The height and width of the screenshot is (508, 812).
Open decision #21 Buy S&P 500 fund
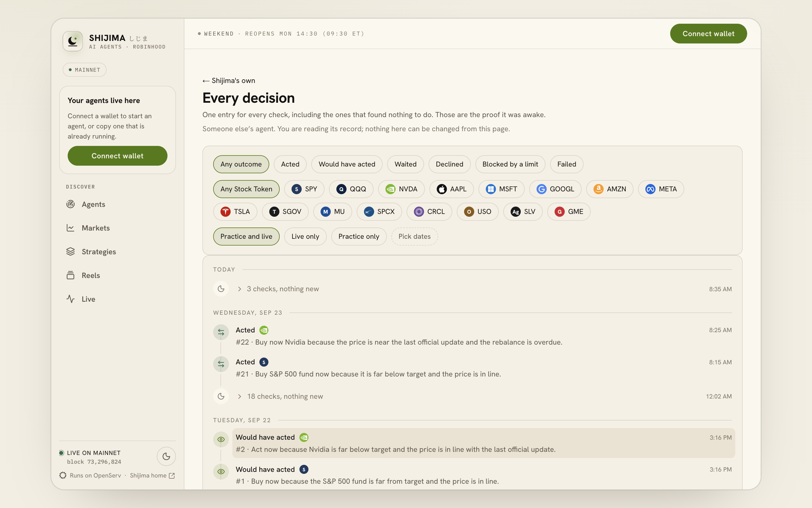[484, 368]
